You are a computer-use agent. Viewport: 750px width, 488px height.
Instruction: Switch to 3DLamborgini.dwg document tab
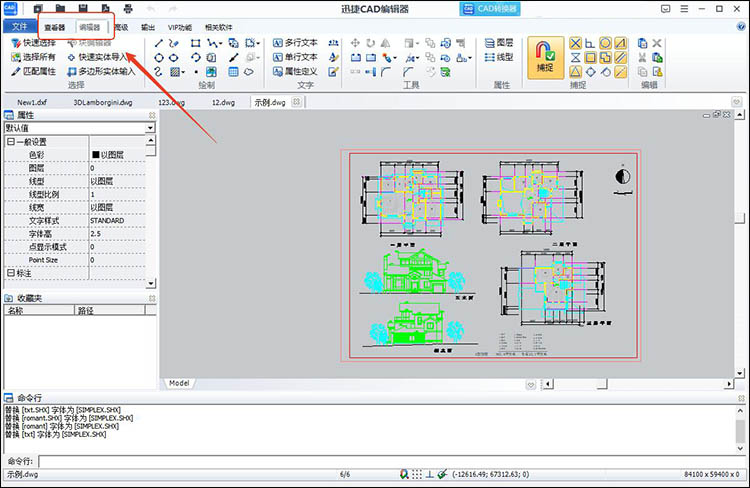click(103, 102)
